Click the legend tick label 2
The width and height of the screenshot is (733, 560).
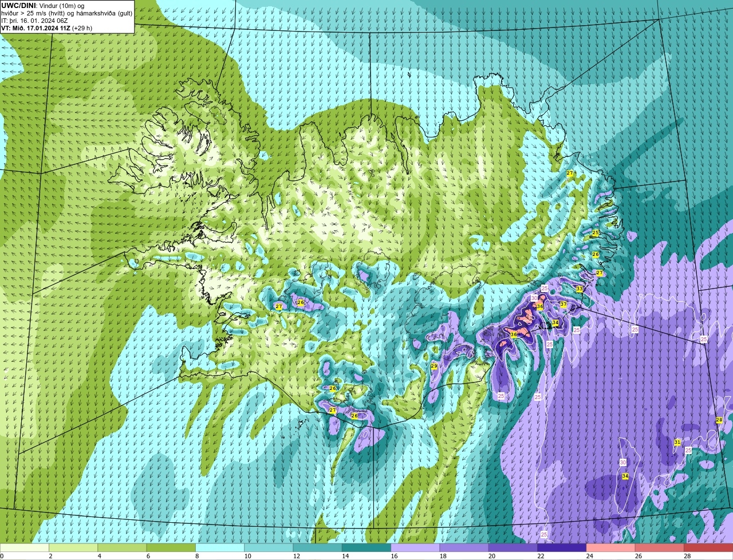point(50,556)
